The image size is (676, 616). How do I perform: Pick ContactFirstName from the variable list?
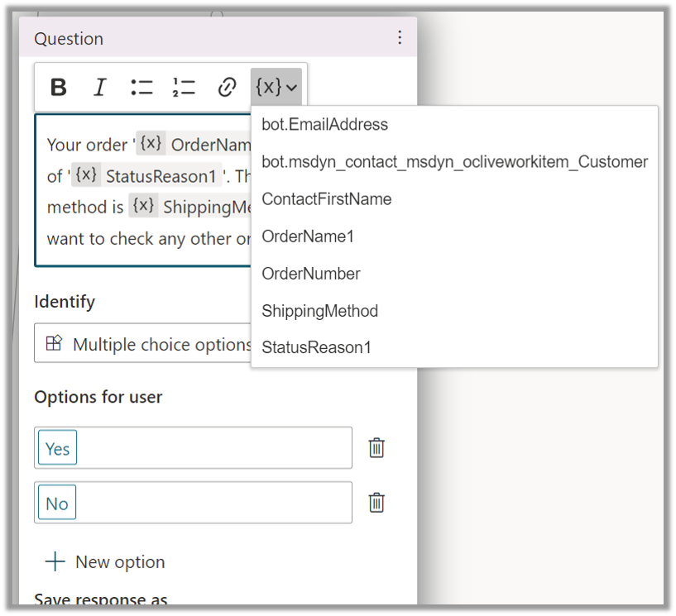[x=326, y=199]
